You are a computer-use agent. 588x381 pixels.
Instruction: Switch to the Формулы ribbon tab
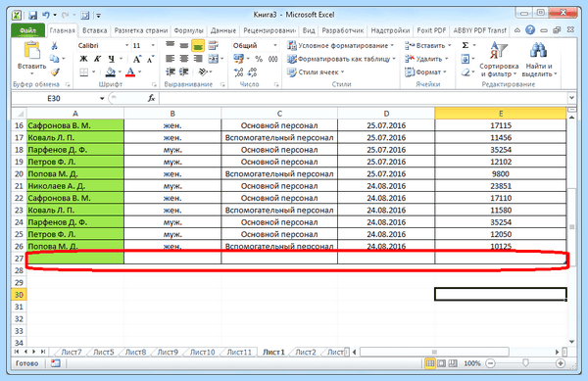(x=188, y=30)
